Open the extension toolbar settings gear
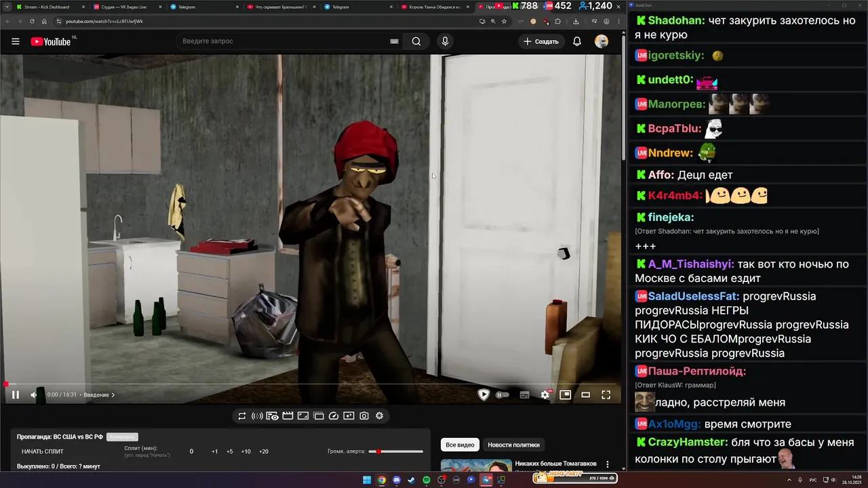 [x=380, y=416]
